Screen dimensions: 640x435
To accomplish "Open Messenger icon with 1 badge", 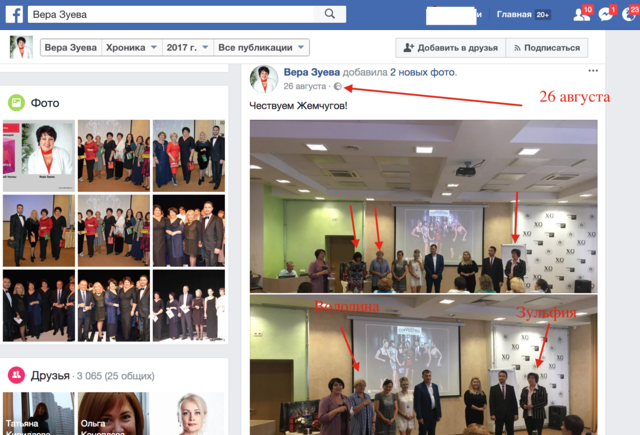I will pyautogui.click(x=606, y=14).
